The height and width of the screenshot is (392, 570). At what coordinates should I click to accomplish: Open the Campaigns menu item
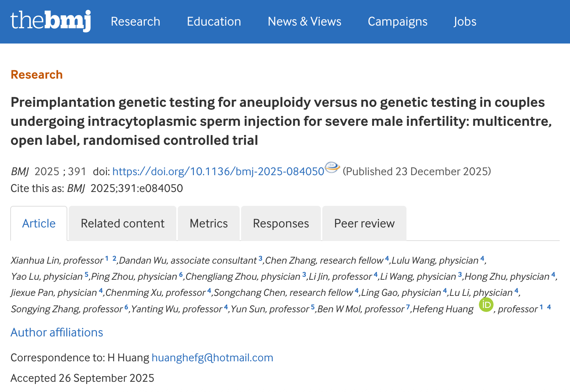pyautogui.click(x=397, y=22)
